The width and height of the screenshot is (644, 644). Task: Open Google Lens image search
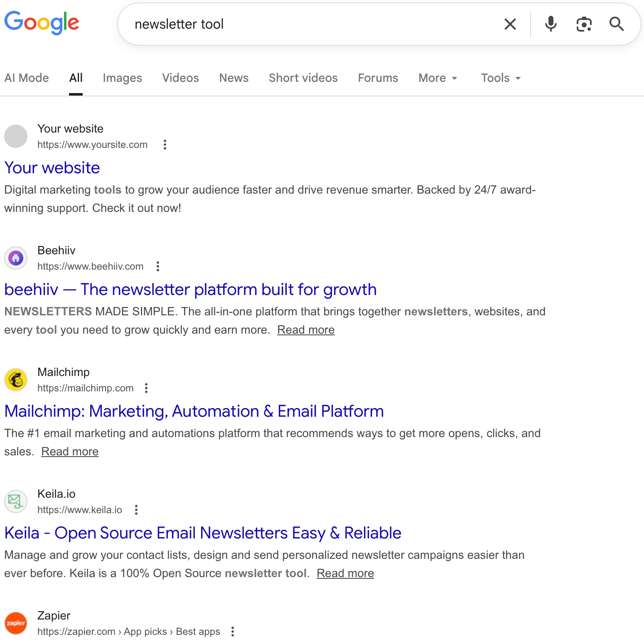point(583,24)
